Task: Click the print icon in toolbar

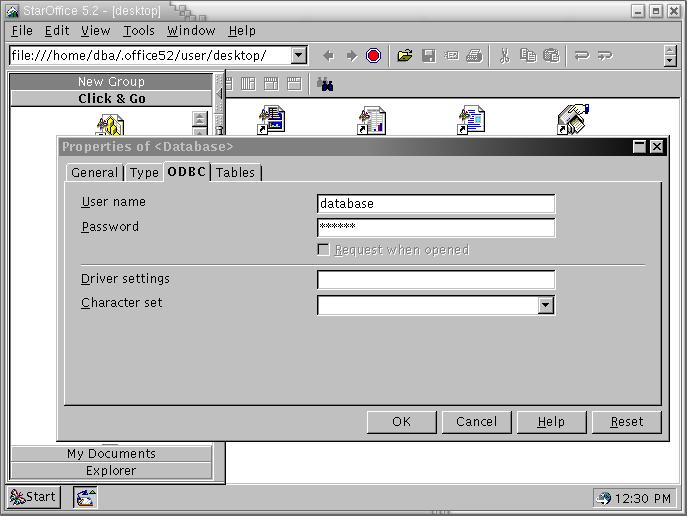Action: pos(474,56)
